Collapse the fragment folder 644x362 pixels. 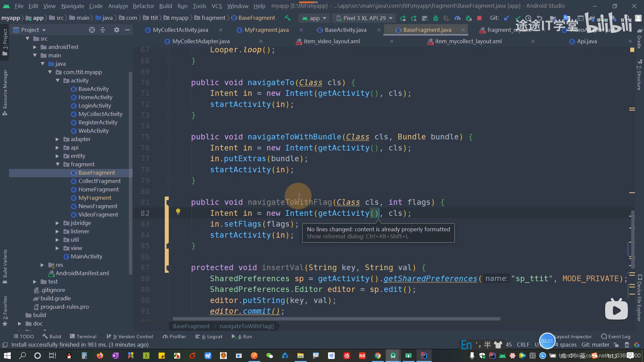pos(58,164)
